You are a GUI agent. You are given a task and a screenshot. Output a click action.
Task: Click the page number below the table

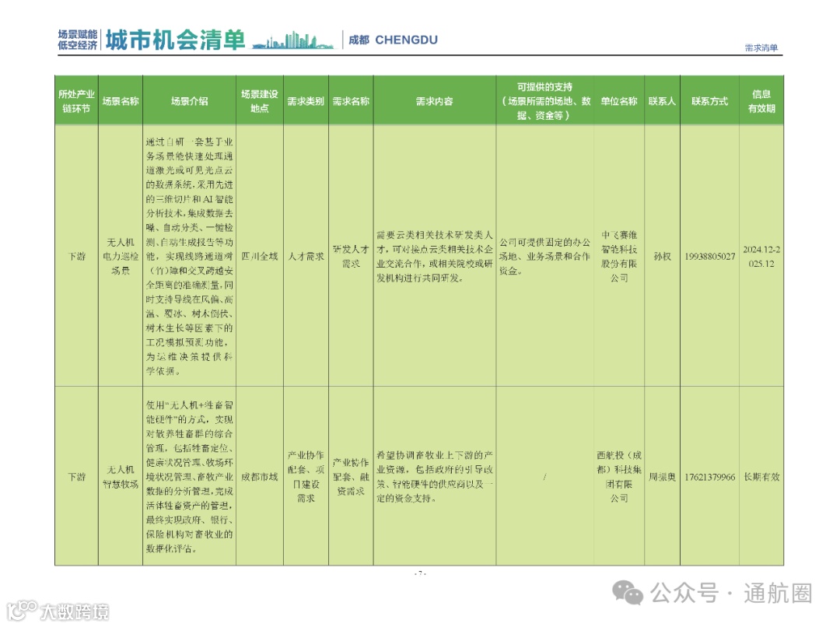[420, 573]
